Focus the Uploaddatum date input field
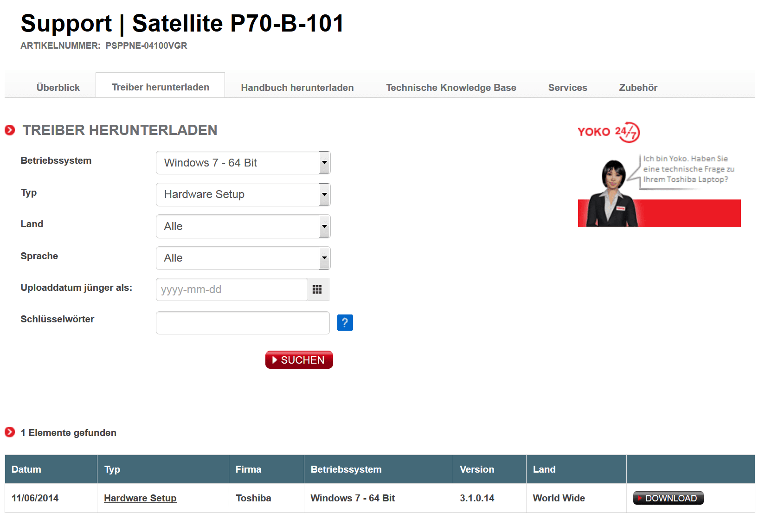Viewport: 759px width, 532px height. click(x=232, y=289)
